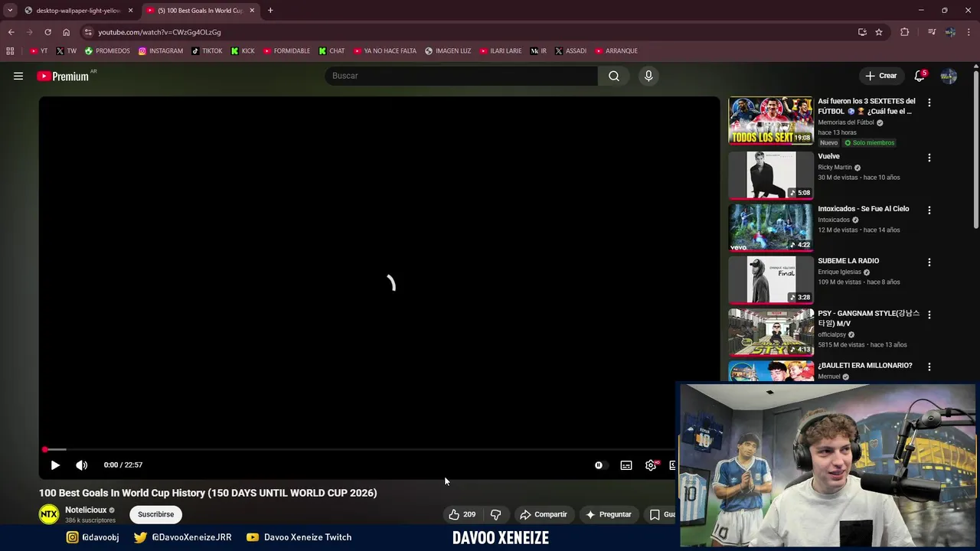The width and height of the screenshot is (980, 551).
Task: Share the video via Compartir
Action: (x=544, y=514)
